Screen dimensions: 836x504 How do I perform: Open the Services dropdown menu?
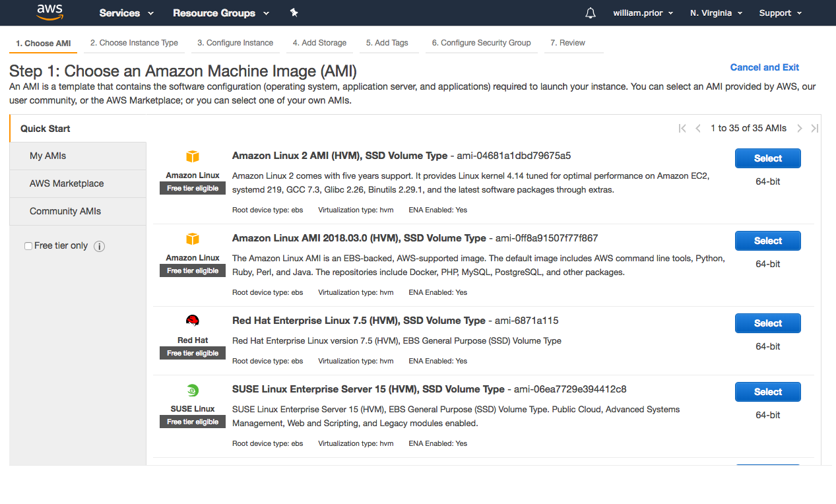(127, 13)
